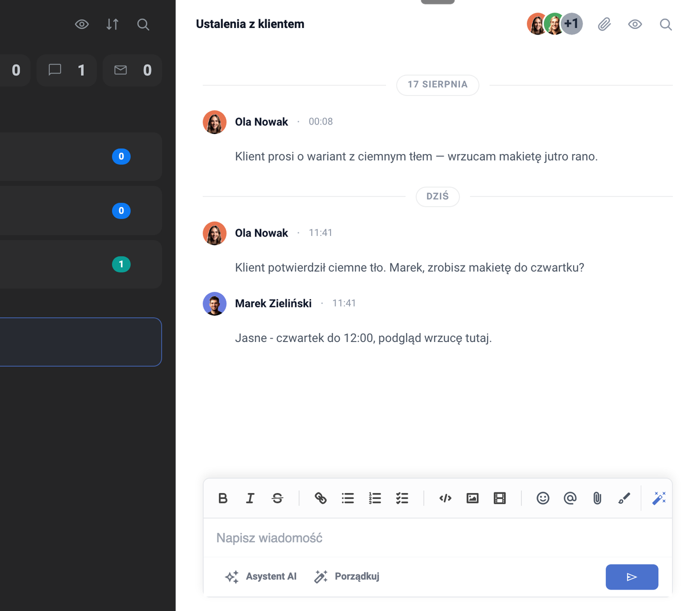Screen dimensions: 700x611
Task: Send the message with blue button
Action: point(632,577)
